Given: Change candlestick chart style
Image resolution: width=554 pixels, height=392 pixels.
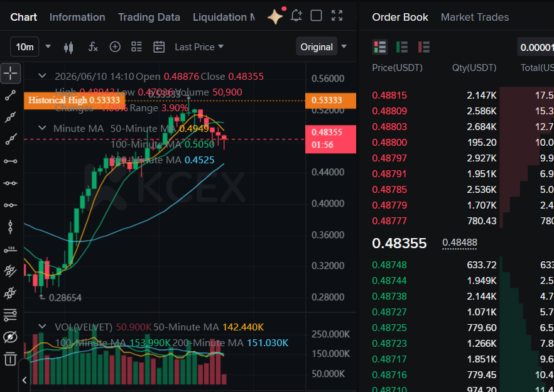Looking at the screenshot, I should (x=68, y=47).
